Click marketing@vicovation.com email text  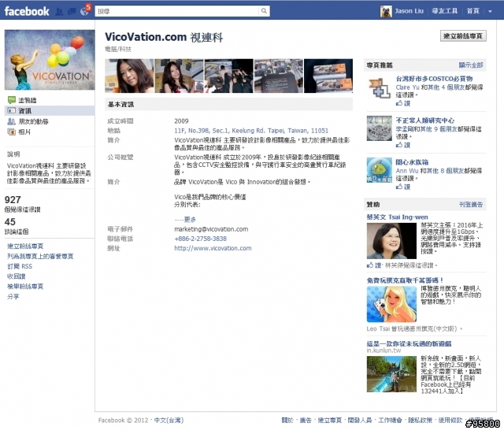[211, 229]
